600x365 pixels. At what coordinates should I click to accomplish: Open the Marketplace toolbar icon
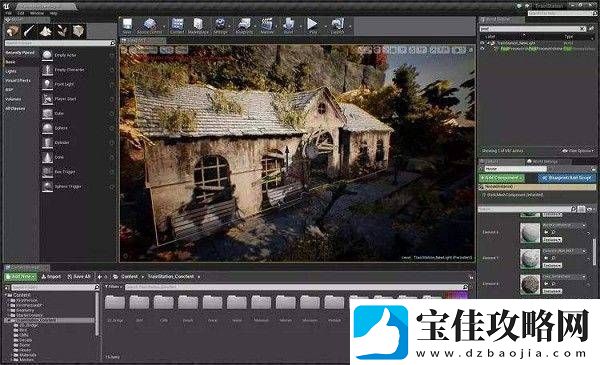pos(198,24)
